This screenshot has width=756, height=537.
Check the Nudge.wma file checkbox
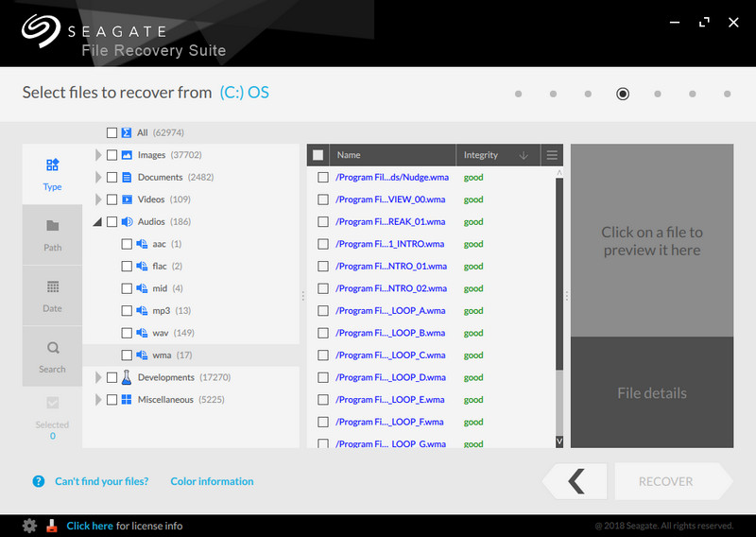click(x=323, y=177)
